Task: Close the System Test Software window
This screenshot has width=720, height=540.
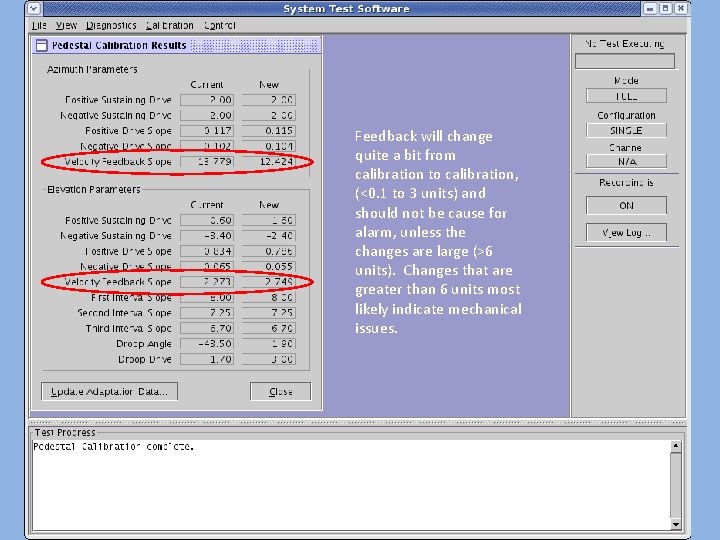Action: (681, 8)
